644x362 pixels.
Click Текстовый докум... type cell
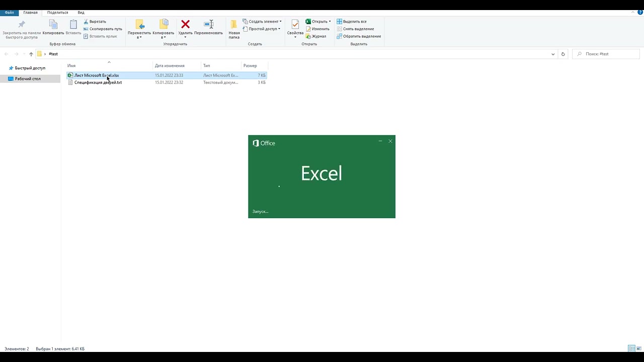click(x=220, y=82)
